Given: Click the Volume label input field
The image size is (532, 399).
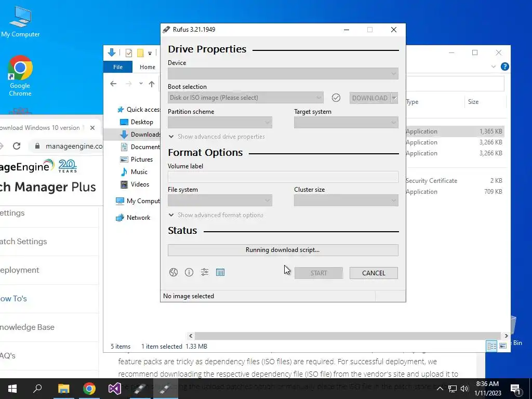Looking at the screenshot, I should pos(283,177).
